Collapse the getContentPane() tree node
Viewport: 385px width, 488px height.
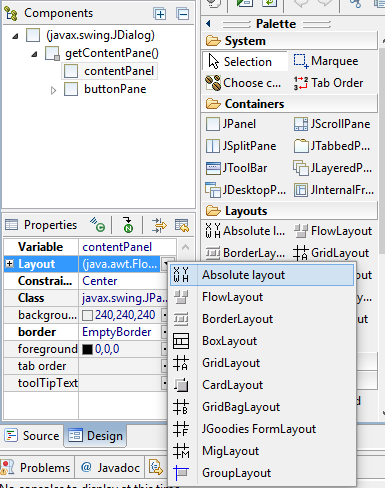(34, 54)
